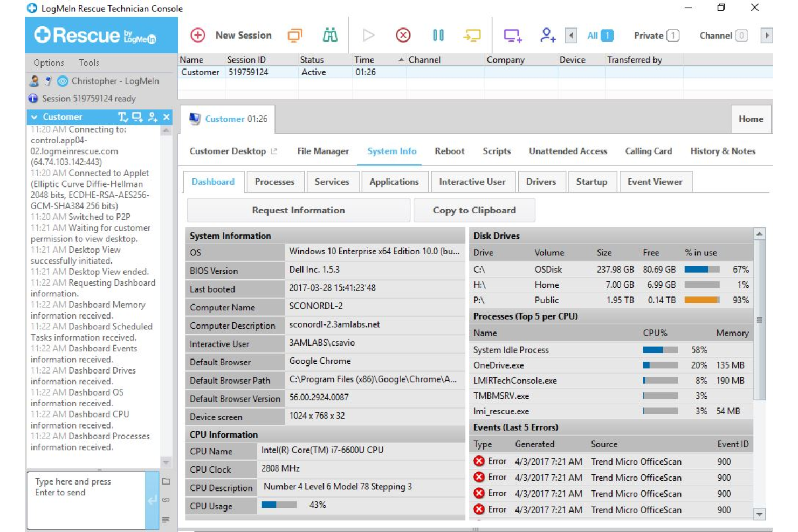
Task: Switch to the File Manager tab
Action: [x=322, y=151]
